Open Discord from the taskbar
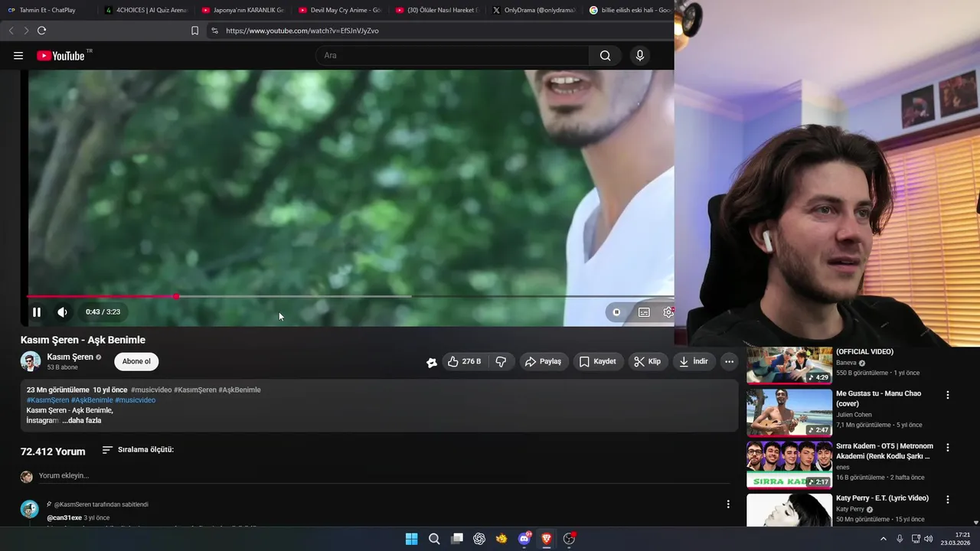Screen dimensions: 980x551 (524, 539)
